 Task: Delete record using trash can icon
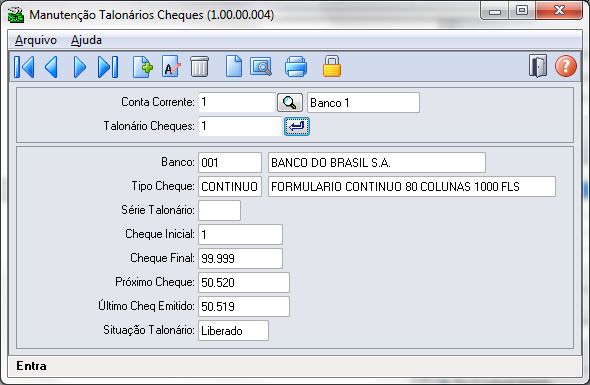pos(199,67)
